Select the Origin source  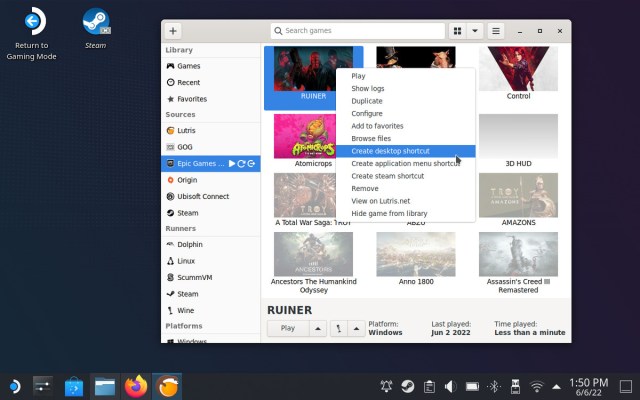tap(211, 180)
